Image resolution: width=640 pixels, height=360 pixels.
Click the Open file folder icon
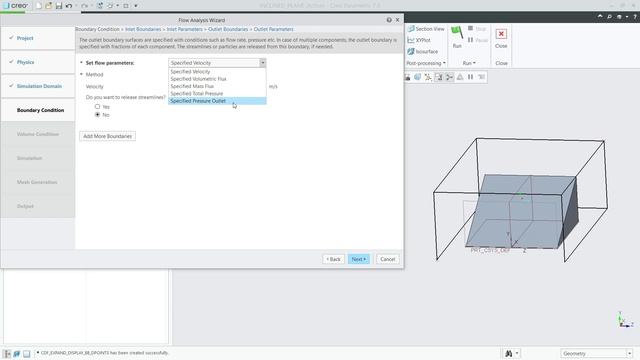point(49,6)
